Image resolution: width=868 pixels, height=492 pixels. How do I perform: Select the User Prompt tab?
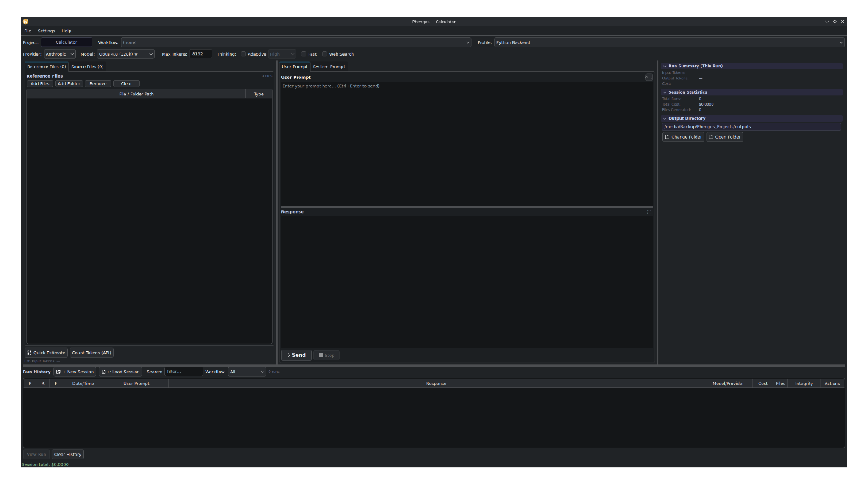pos(295,67)
